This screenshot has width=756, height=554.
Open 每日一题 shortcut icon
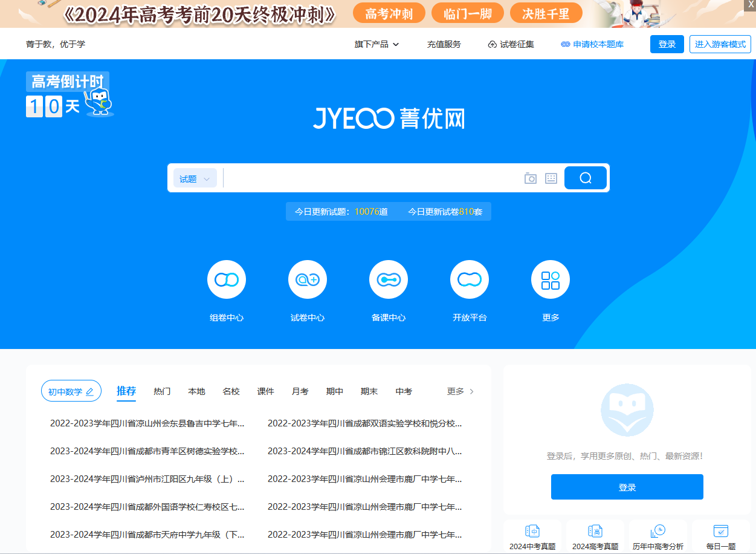point(720,532)
